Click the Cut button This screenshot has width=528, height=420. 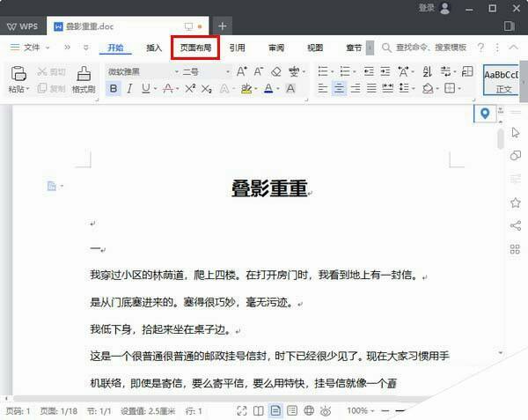52,71
